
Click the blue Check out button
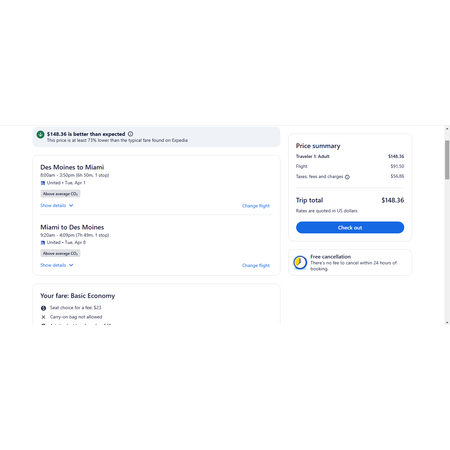point(350,228)
